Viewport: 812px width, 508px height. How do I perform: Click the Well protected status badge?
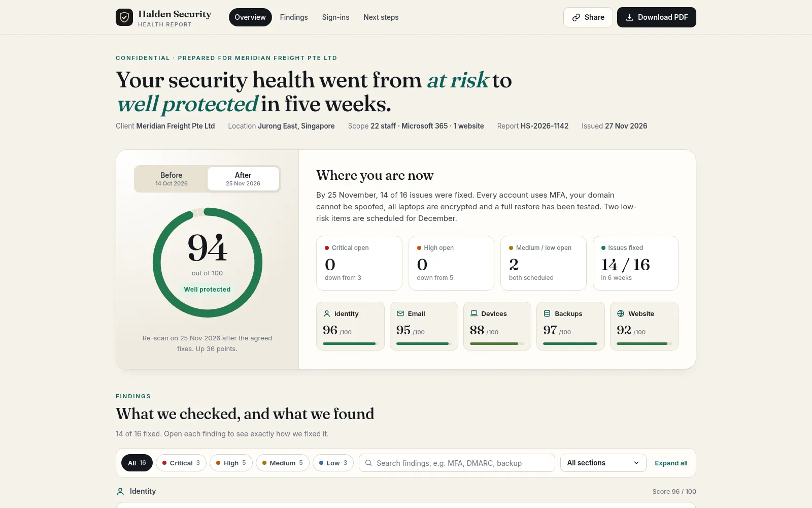207,290
